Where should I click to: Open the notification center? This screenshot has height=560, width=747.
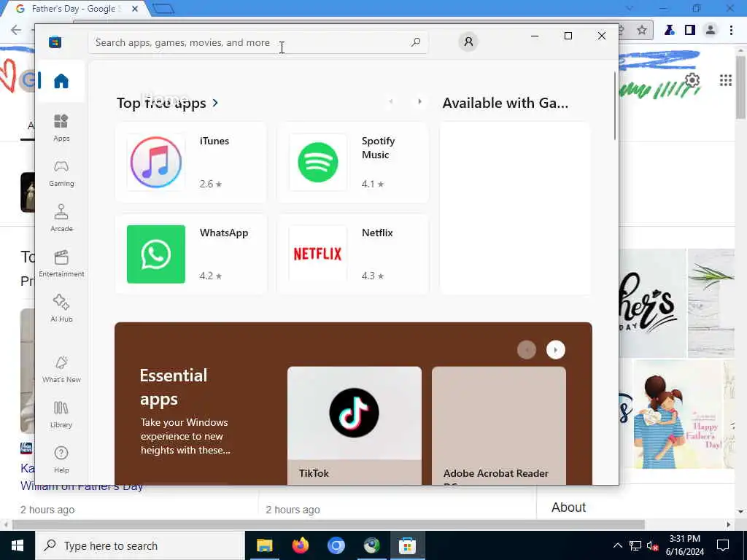pos(723,545)
